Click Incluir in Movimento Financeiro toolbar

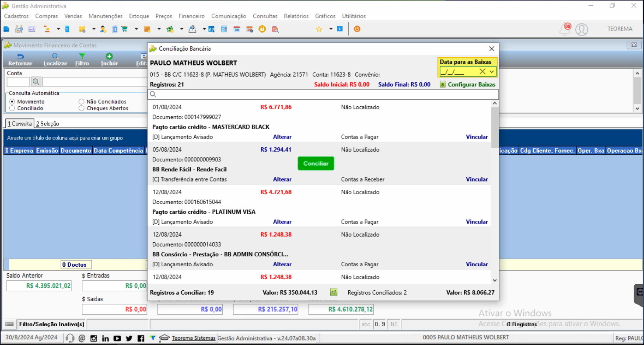point(109,60)
